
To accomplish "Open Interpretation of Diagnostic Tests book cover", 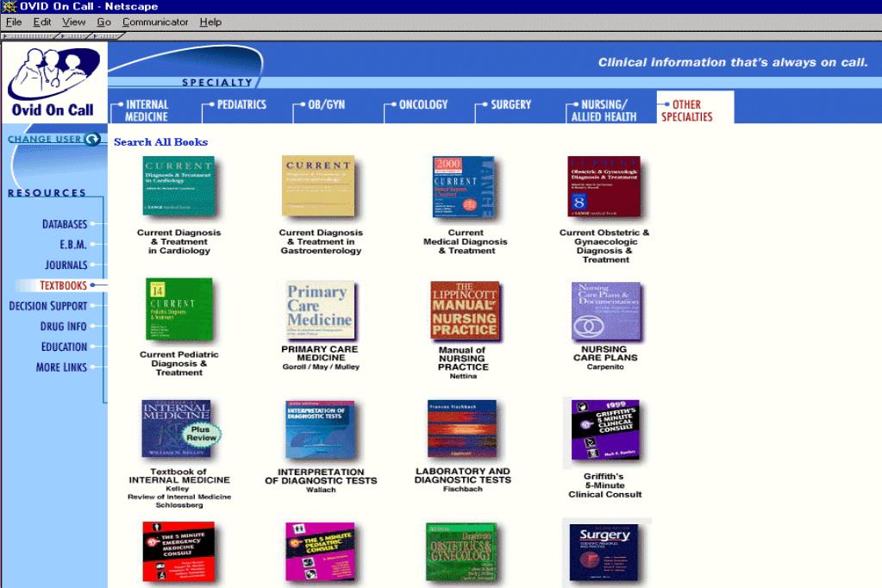I will pos(320,429).
